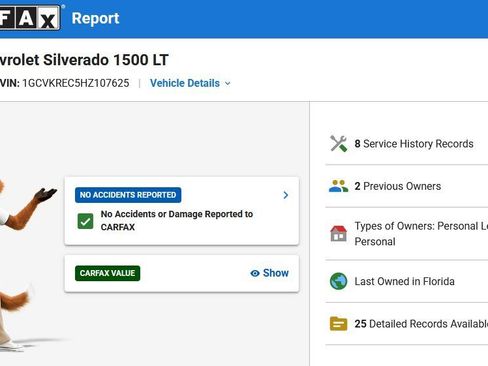Click the green checkmark box icon

85,221
